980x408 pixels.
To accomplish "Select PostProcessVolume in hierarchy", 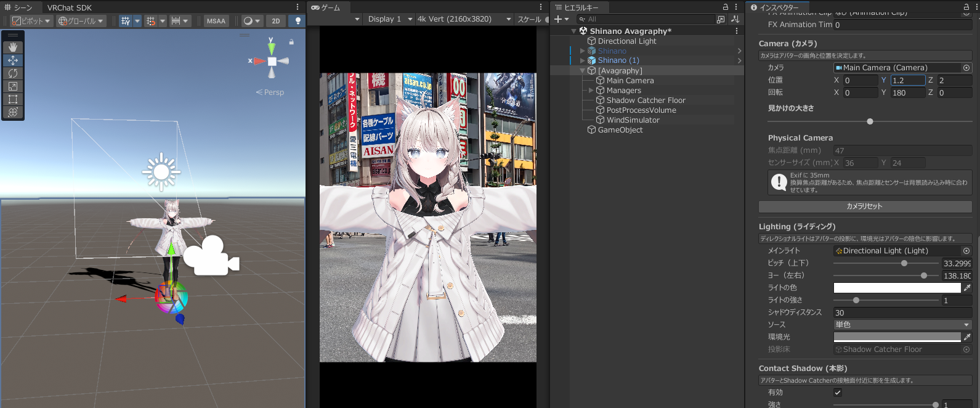I will click(x=641, y=110).
